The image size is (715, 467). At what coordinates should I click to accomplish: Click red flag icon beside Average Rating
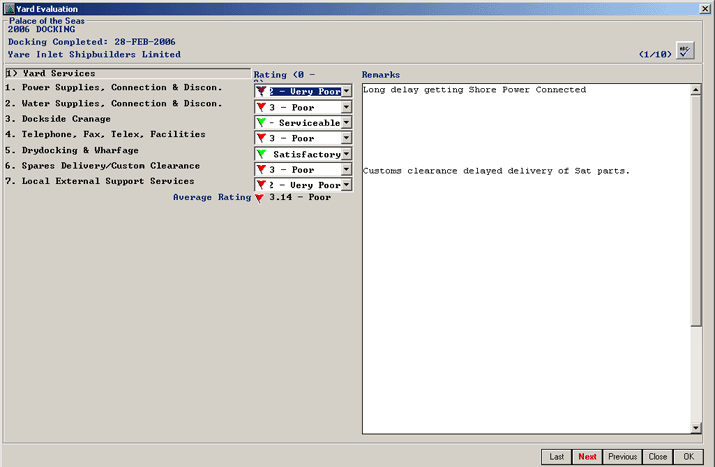coord(259,198)
